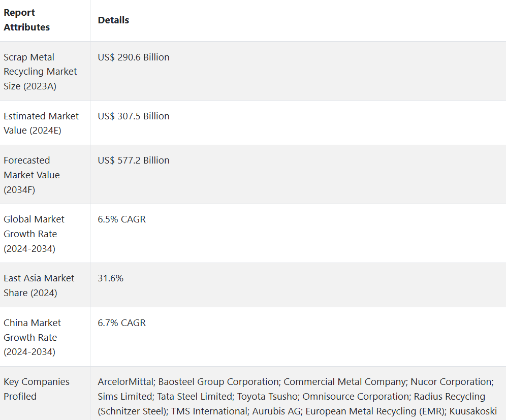Screen dimensions: 506x420
Task: Click the Report Attributes column header
Action: [27, 20]
